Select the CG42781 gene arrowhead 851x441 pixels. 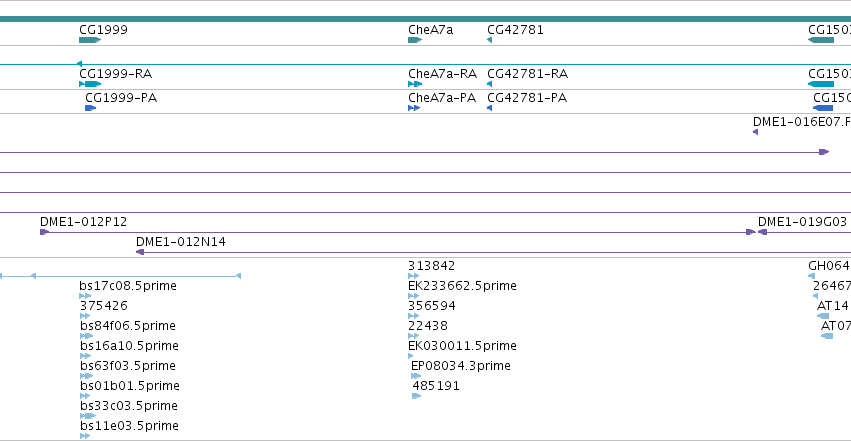pyautogui.click(x=490, y=40)
